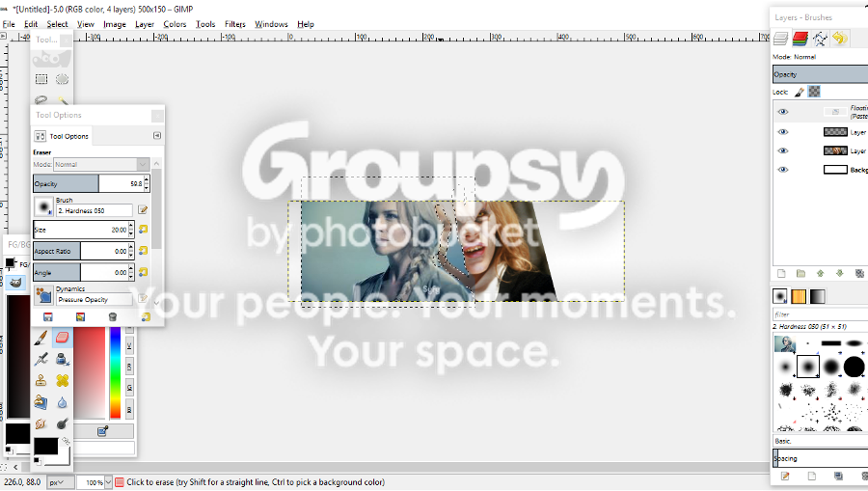The width and height of the screenshot is (868, 491).
Task: Click the color picker eyedropper button
Action: click(x=102, y=431)
